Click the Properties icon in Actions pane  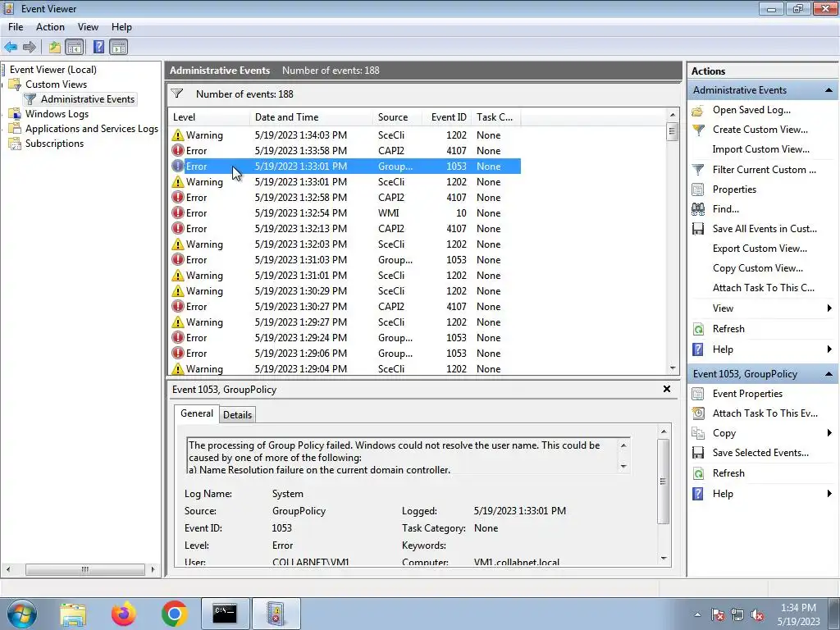698,189
